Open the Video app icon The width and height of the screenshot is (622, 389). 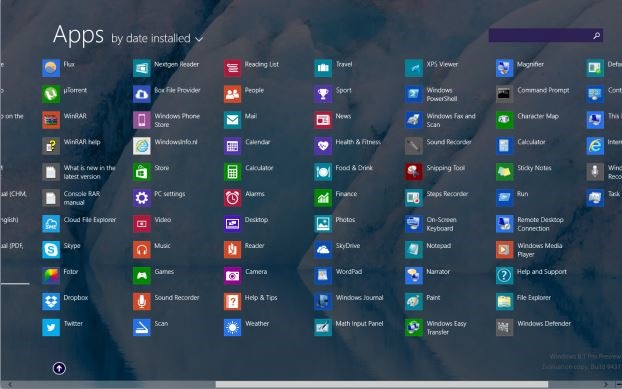[x=142, y=224]
